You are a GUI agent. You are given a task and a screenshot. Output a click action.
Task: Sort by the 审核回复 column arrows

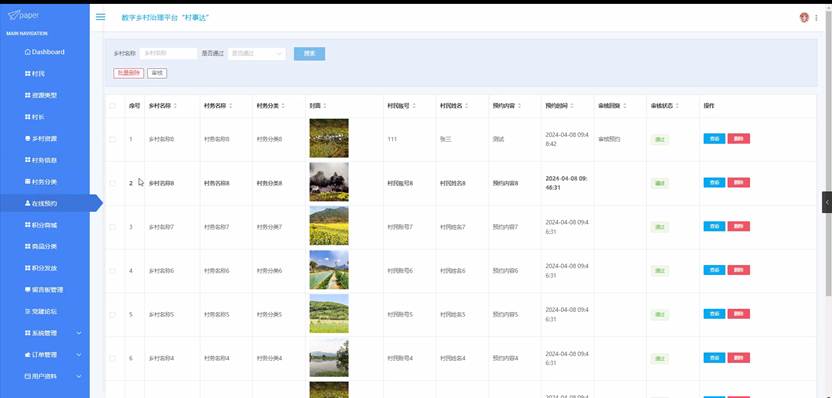click(625, 106)
